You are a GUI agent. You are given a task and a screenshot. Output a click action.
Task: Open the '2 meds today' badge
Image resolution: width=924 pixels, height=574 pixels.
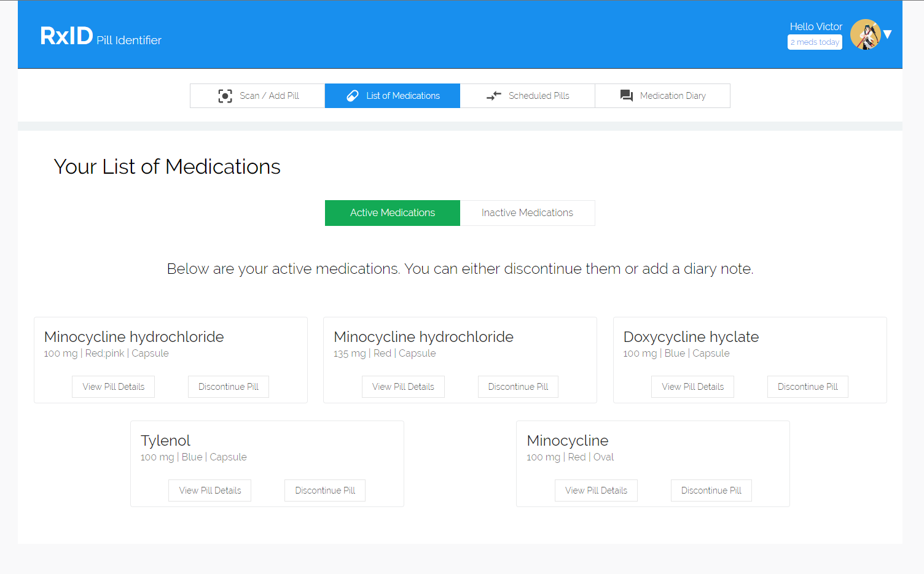(815, 42)
